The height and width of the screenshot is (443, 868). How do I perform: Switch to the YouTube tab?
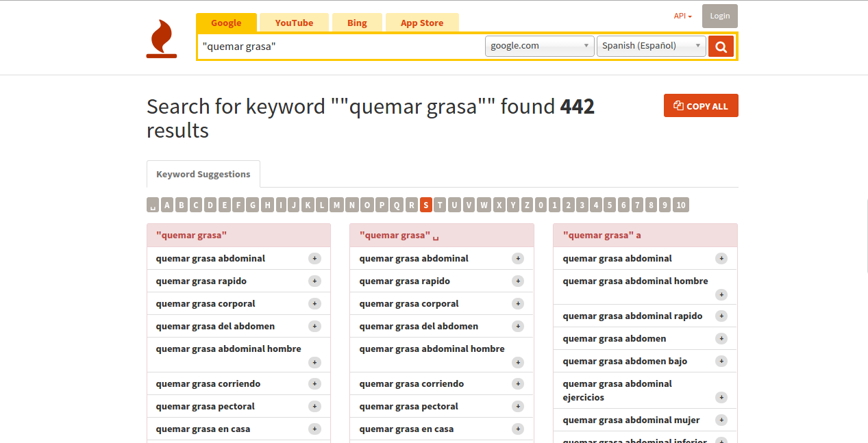pyautogui.click(x=294, y=23)
